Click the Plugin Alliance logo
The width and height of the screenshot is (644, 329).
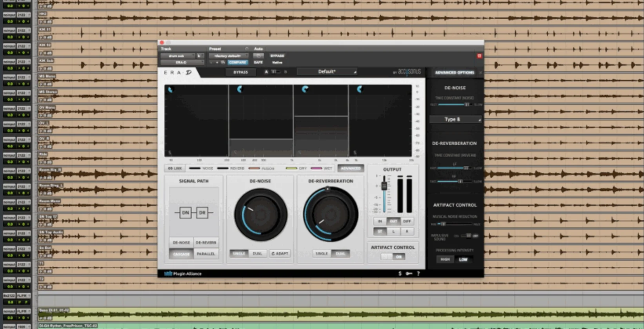point(183,273)
